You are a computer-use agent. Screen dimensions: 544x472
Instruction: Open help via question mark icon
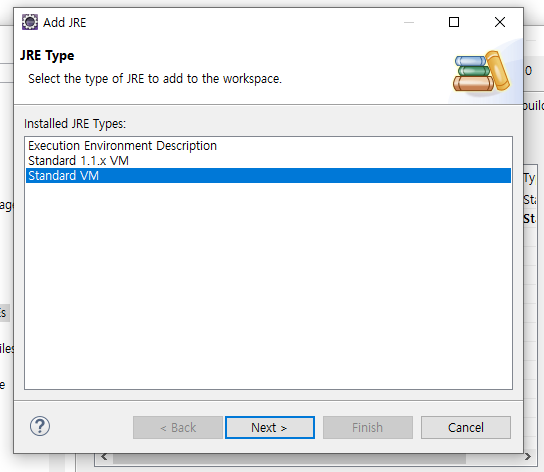40,426
